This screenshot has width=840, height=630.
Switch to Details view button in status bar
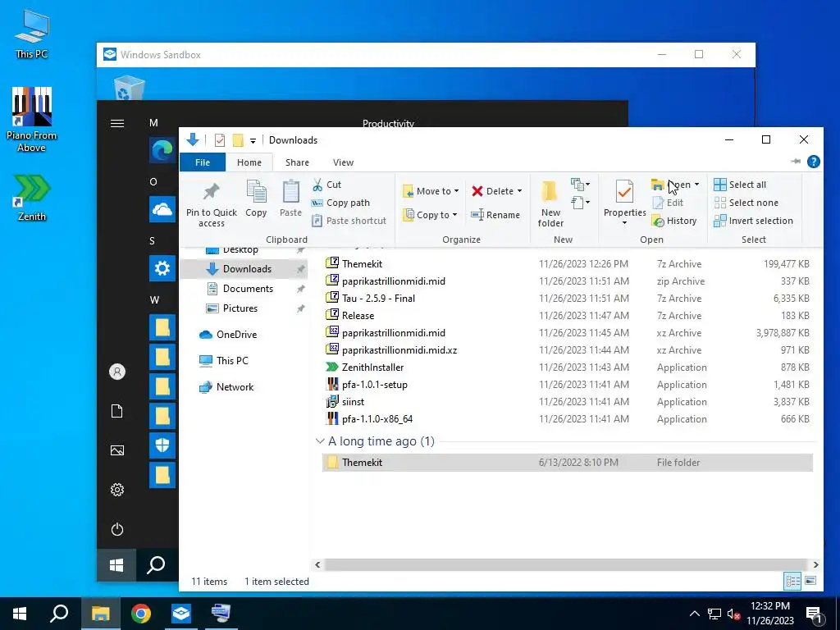click(792, 581)
